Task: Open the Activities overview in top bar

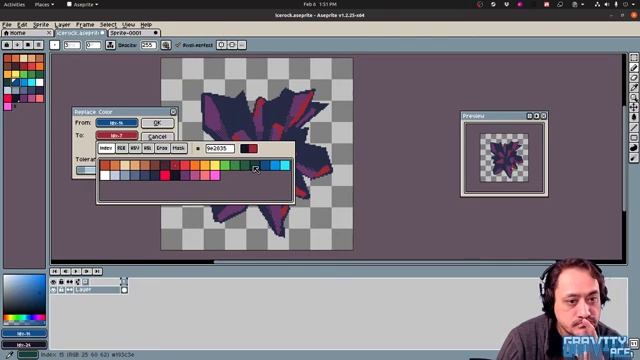Action: (x=14, y=4)
